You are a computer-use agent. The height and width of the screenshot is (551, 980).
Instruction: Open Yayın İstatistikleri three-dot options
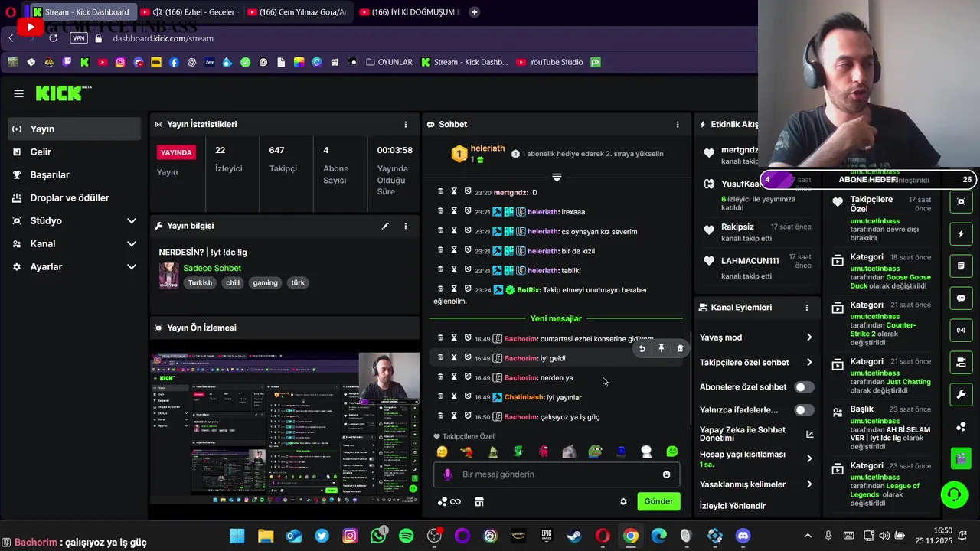406,124
